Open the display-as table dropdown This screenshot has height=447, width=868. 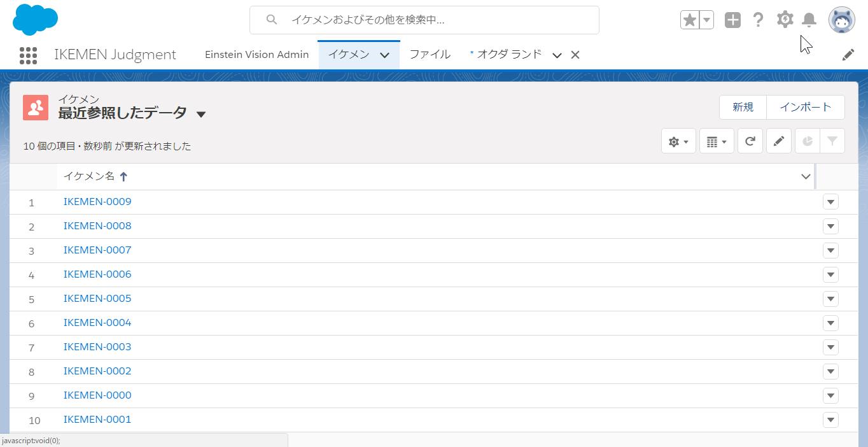click(x=717, y=141)
